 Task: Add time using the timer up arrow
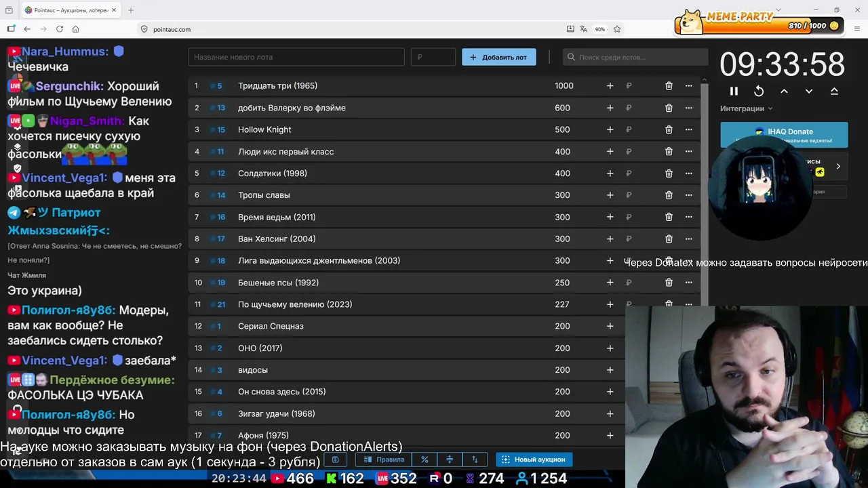784,91
